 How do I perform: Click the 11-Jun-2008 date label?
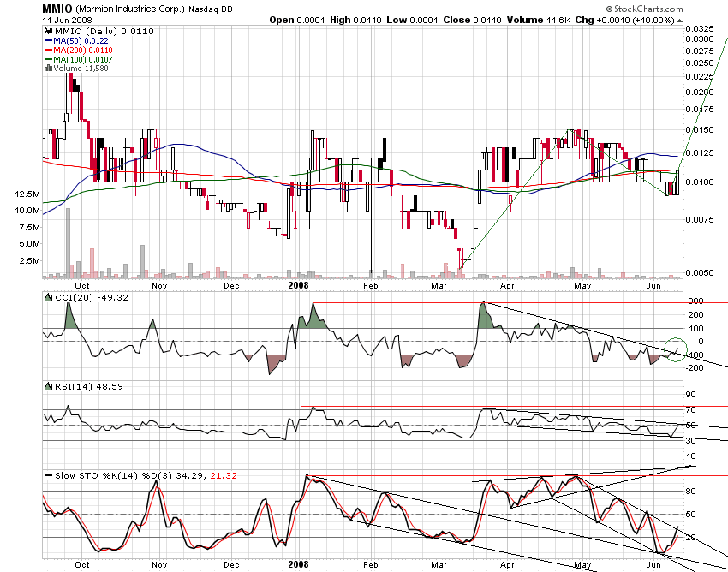68,20
